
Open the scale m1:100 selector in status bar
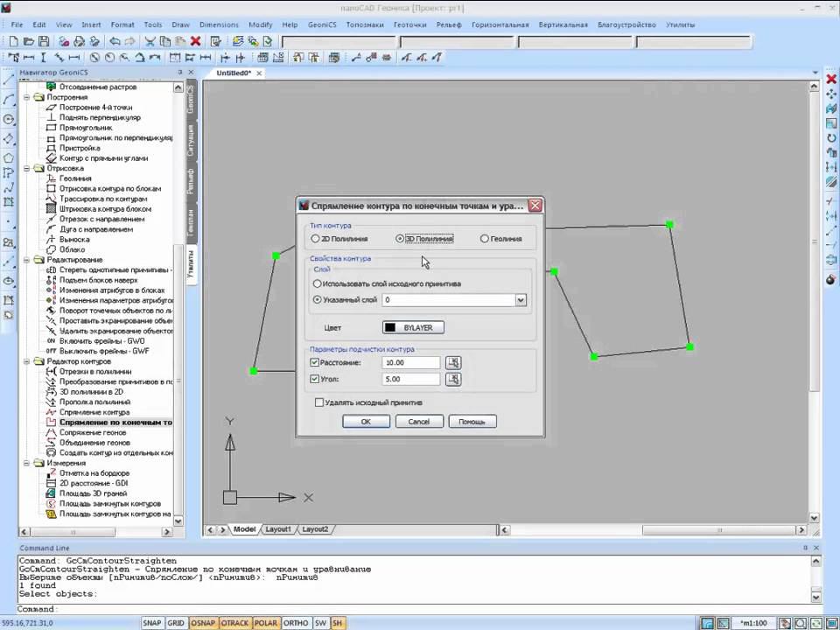coord(753,623)
